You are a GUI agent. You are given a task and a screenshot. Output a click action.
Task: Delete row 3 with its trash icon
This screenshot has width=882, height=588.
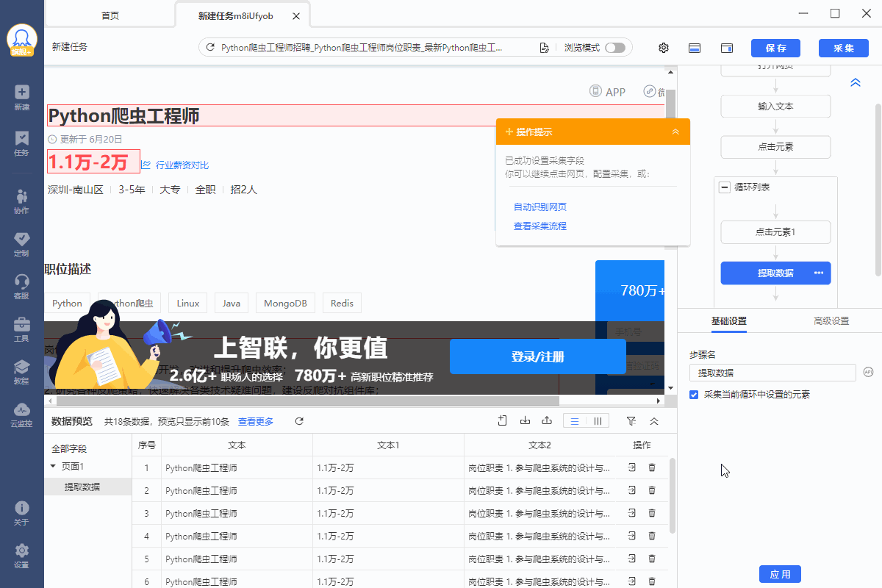point(652,513)
